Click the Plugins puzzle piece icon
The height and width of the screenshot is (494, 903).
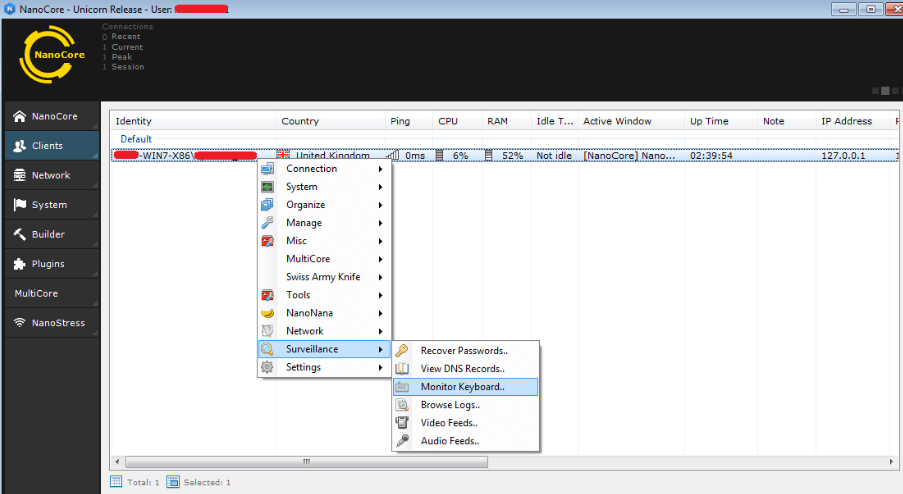click(19, 264)
